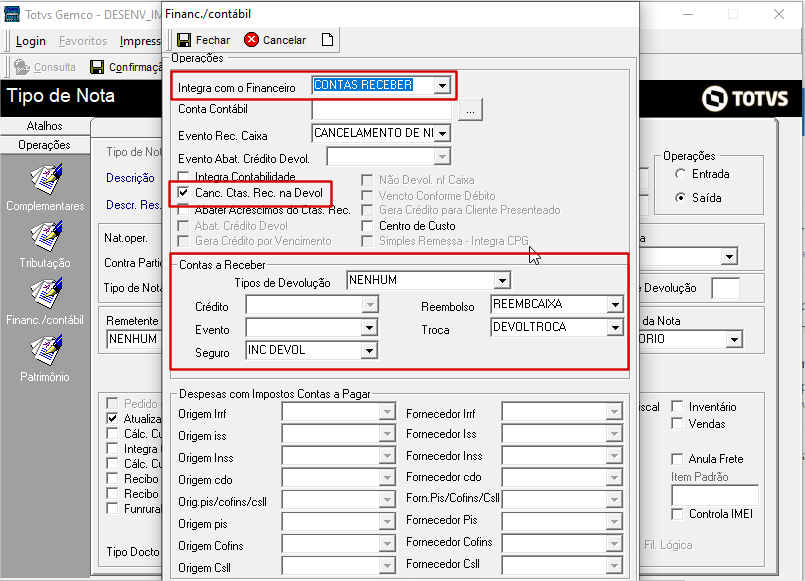
Task: Open the Login menu
Action: [31, 41]
